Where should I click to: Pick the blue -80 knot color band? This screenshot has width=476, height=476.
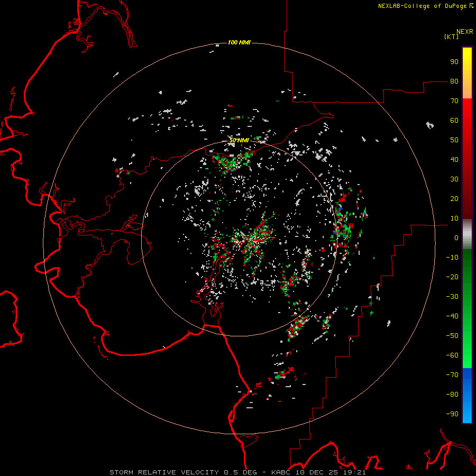[467, 395]
